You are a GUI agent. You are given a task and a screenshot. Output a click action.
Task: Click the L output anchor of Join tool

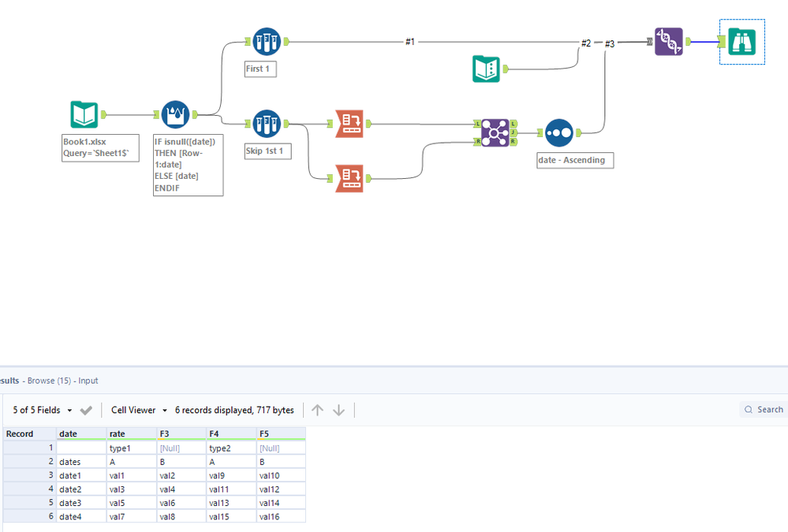point(513,124)
